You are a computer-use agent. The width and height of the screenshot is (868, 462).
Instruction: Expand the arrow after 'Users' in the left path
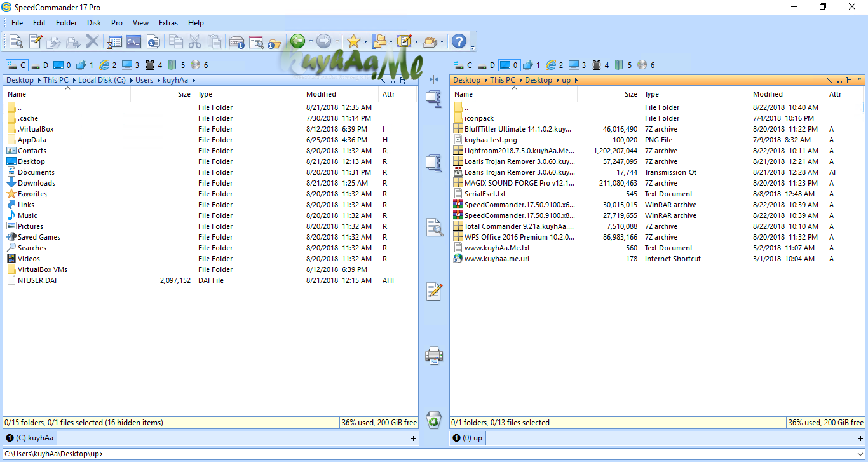[x=158, y=80]
